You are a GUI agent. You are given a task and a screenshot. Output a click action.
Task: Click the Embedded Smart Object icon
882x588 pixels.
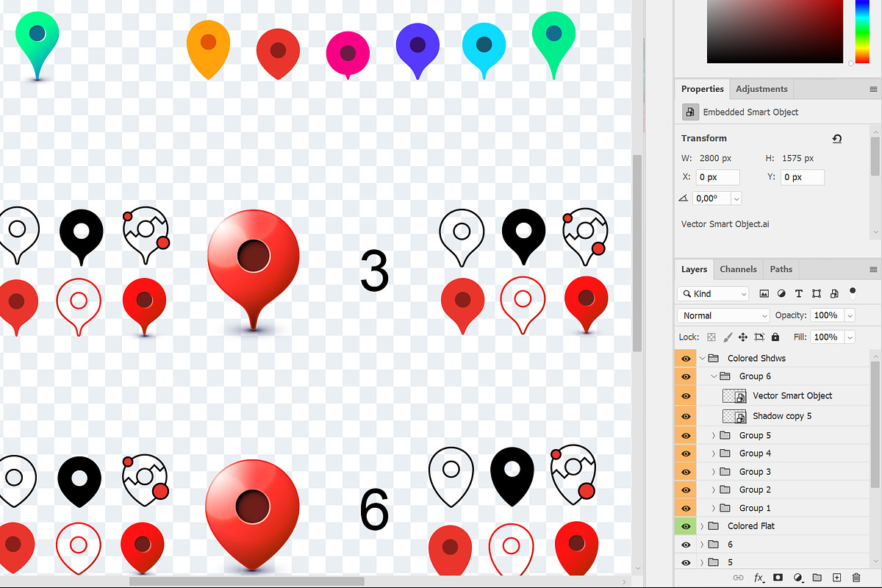point(690,112)
